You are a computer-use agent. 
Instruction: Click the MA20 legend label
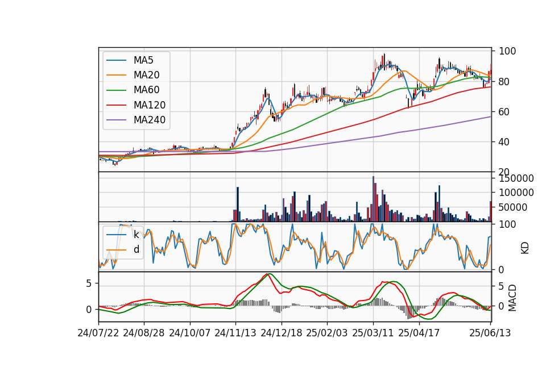pos(146,75)
